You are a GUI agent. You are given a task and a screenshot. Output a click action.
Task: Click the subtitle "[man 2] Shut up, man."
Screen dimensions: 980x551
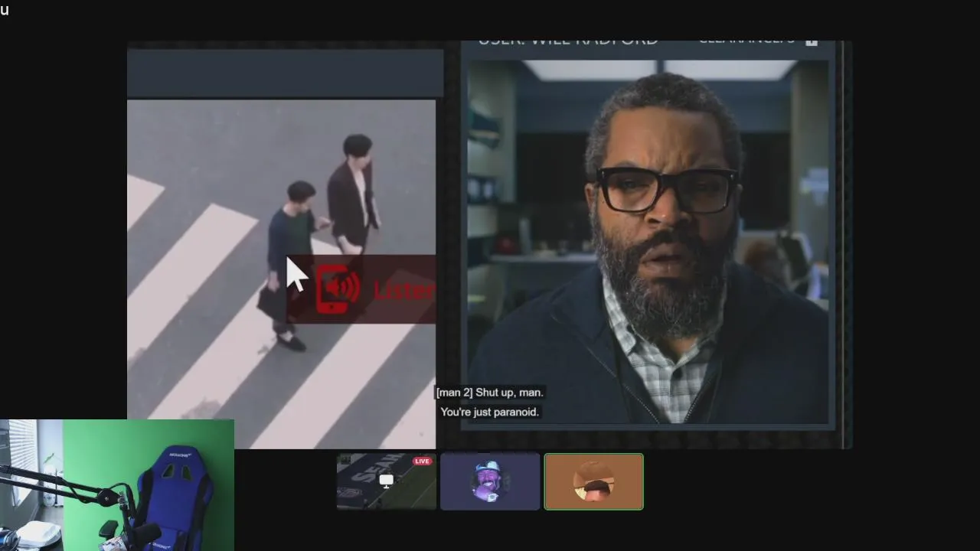[490, 393]
